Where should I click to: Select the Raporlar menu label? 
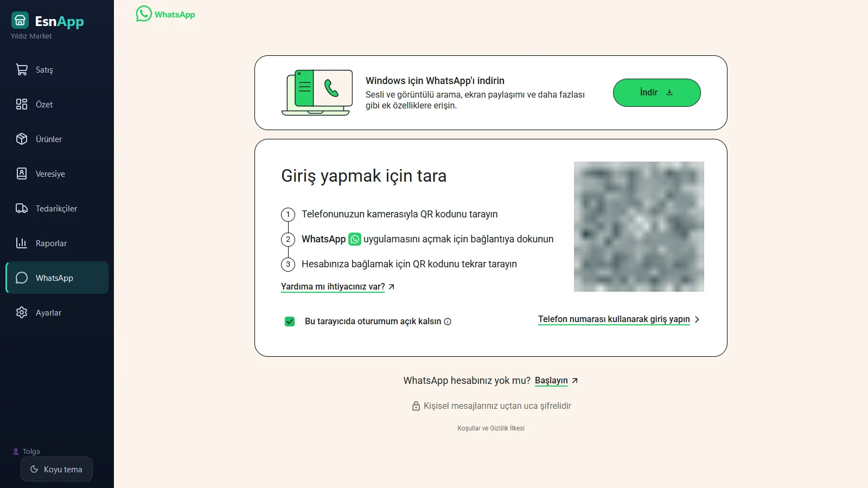pyautogui.click(x=51, y=243)
